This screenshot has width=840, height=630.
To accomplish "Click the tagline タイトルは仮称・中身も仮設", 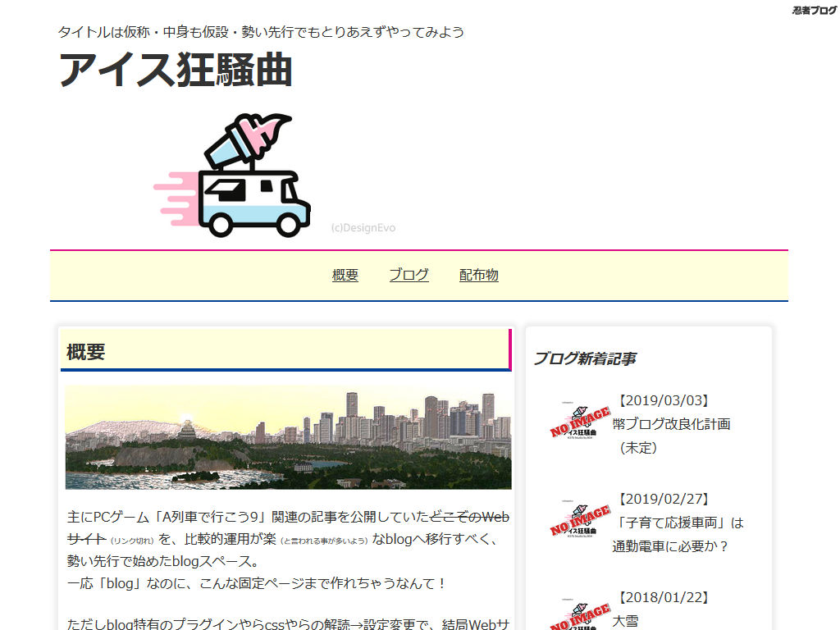I will point(143,32).
